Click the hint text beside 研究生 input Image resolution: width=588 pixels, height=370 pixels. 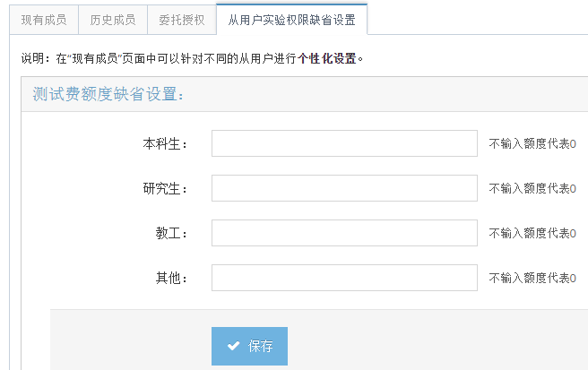pos(532,188)
